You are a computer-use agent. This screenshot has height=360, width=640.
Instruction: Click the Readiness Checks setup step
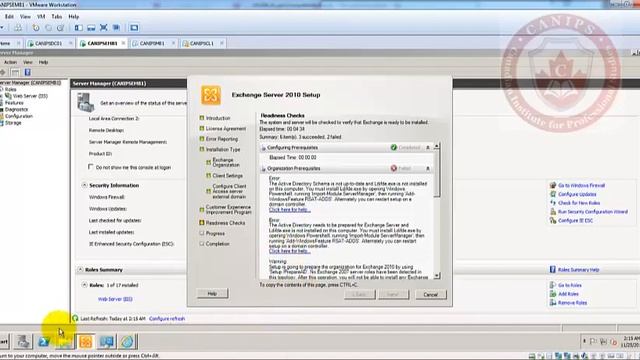[225, 223]
